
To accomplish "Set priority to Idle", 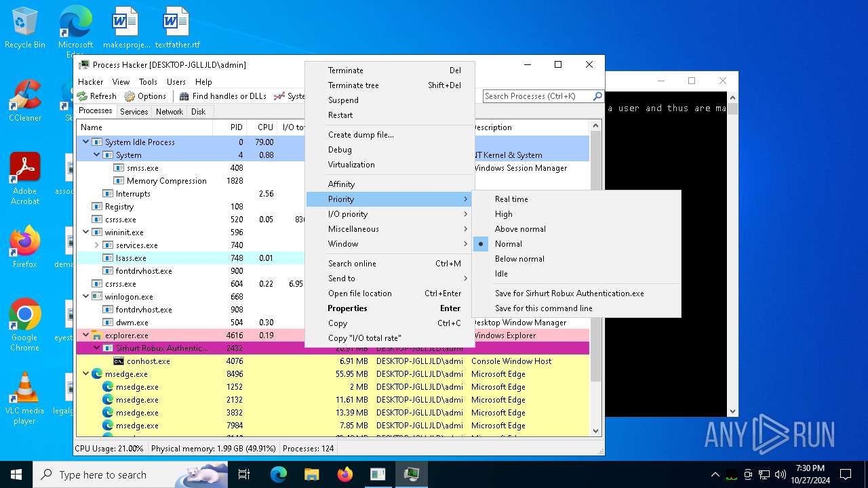I will (576, 274).
